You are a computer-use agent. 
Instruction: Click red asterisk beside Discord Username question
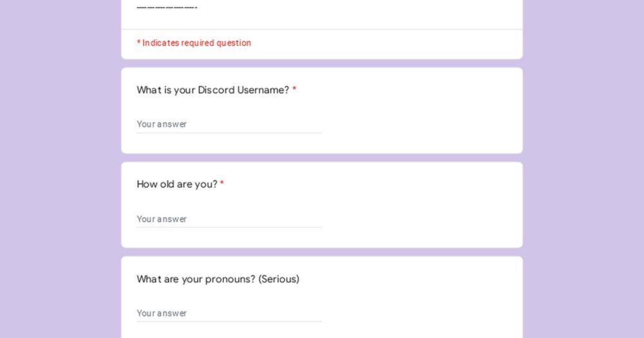coord(294,89)
